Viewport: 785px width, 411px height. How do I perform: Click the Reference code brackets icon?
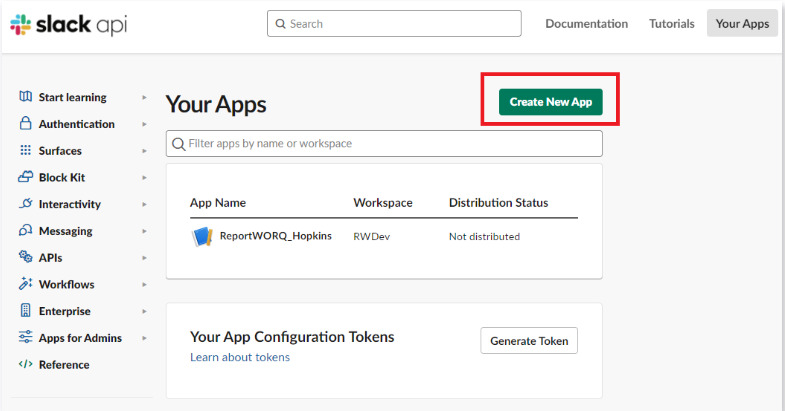(25, 365)
